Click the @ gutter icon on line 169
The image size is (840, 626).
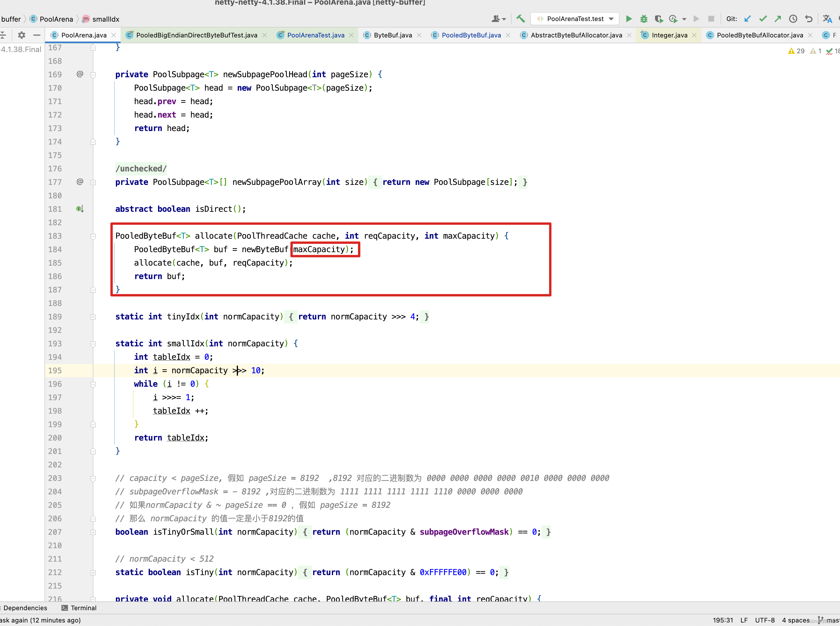[x=80, y=74]
